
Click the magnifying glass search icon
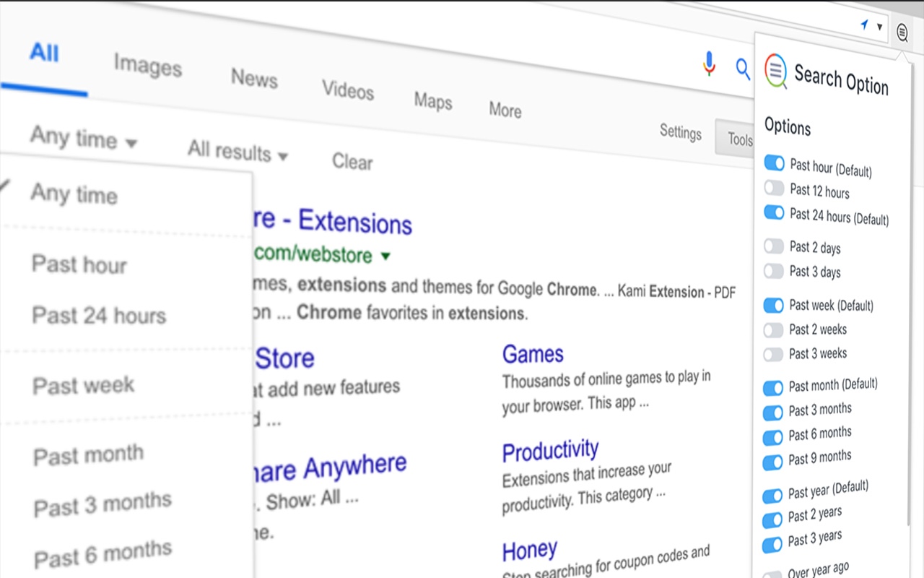[743, 69]
